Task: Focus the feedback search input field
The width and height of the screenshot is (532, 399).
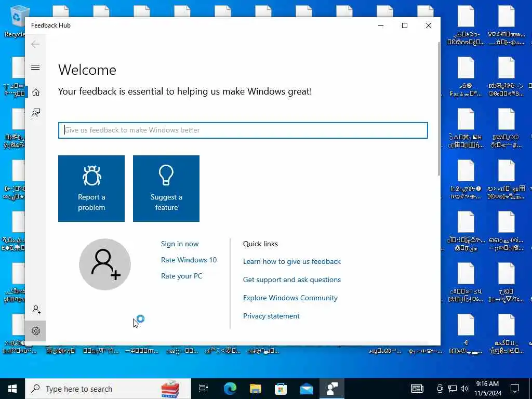Action: click(x=243, y=130)
